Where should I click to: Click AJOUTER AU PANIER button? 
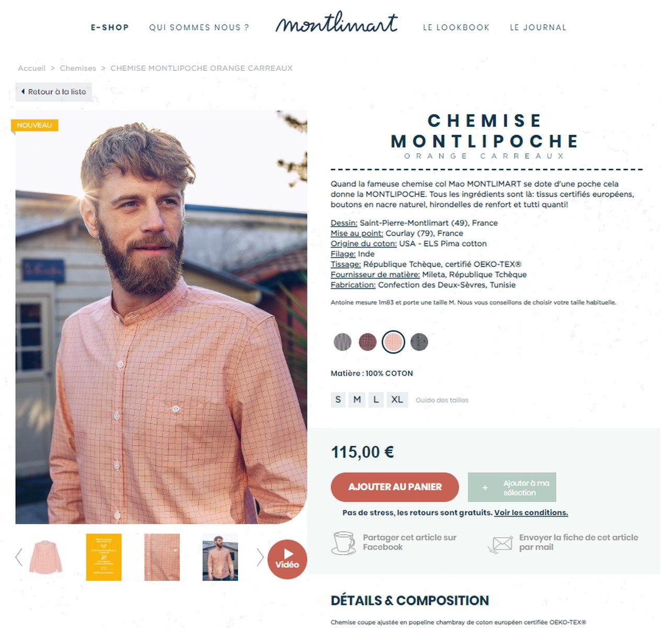pyautogui.click(x=395, y=487)
